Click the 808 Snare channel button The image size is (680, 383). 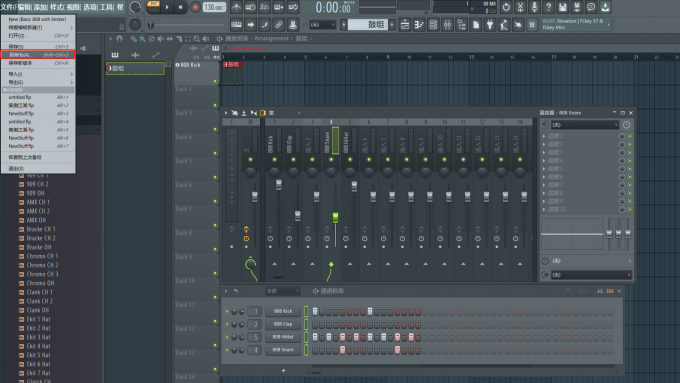[283, 350]
